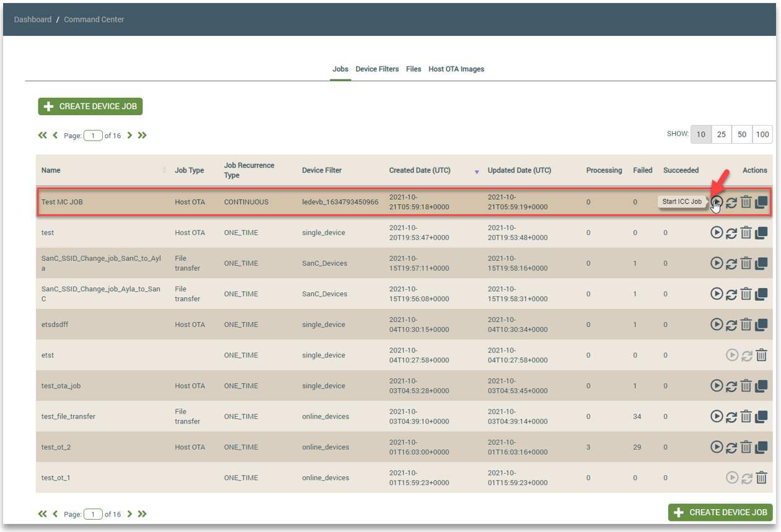Jump to last page in bottom pager
Screen dimensions: 781x532
142,514
